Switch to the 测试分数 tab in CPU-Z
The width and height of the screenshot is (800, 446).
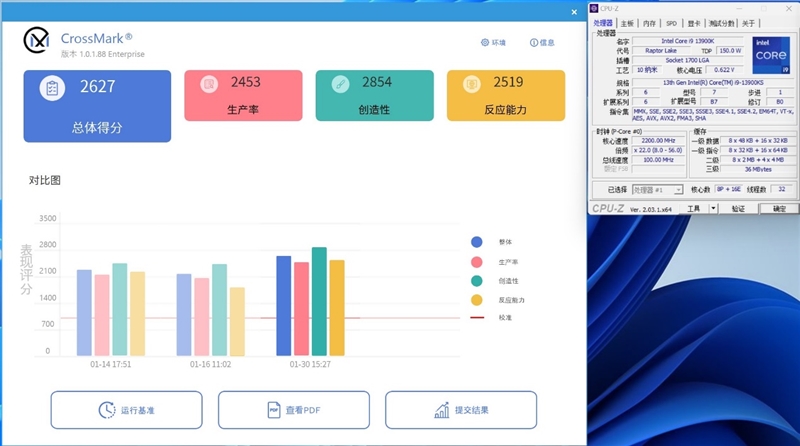click(x=721, y=23)
